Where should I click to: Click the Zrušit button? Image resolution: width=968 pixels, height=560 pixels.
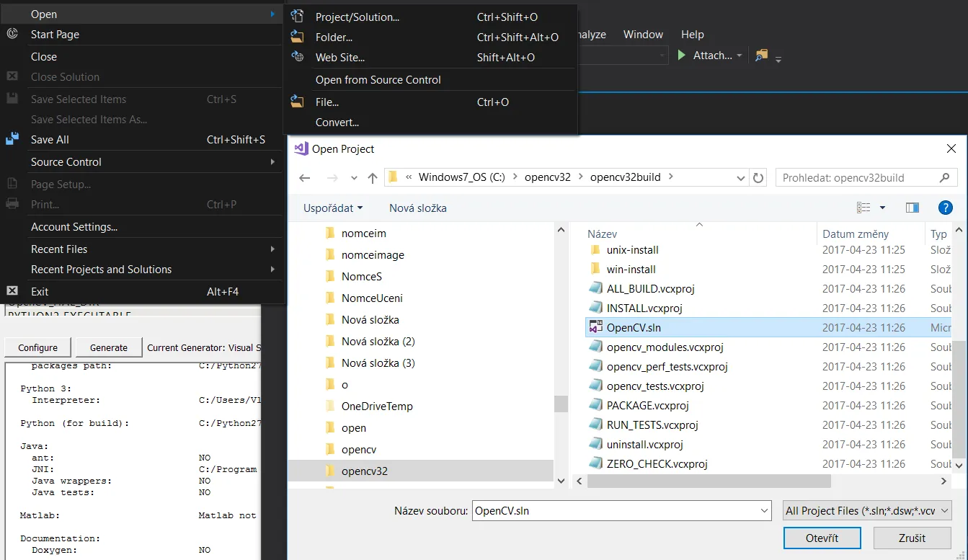pos(912,538)
